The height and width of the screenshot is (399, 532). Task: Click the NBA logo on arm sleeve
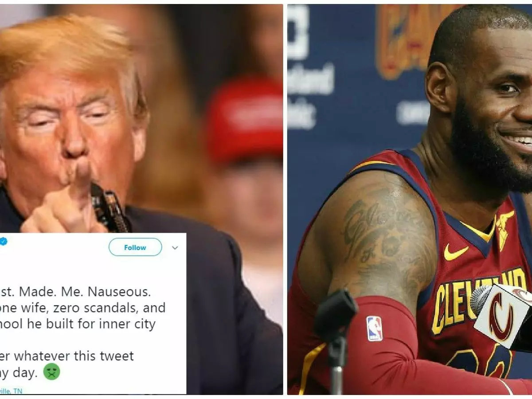coord(375,329)
